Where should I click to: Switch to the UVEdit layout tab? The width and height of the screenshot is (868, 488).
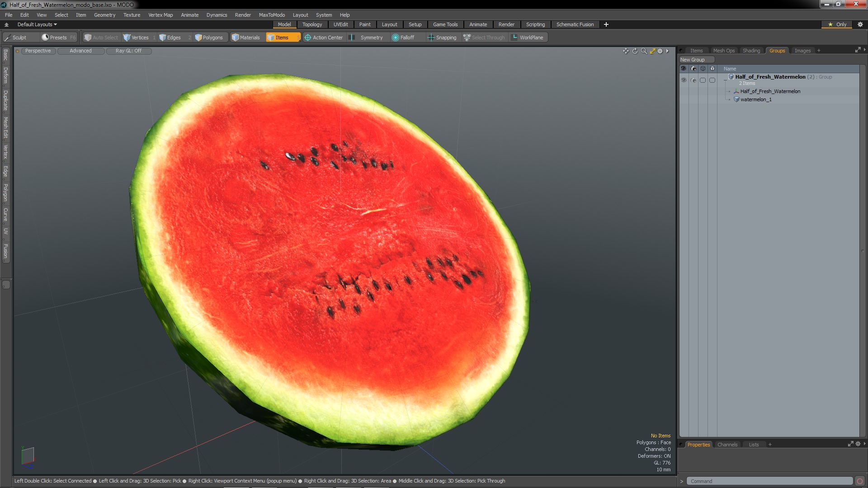click(340, 24)
